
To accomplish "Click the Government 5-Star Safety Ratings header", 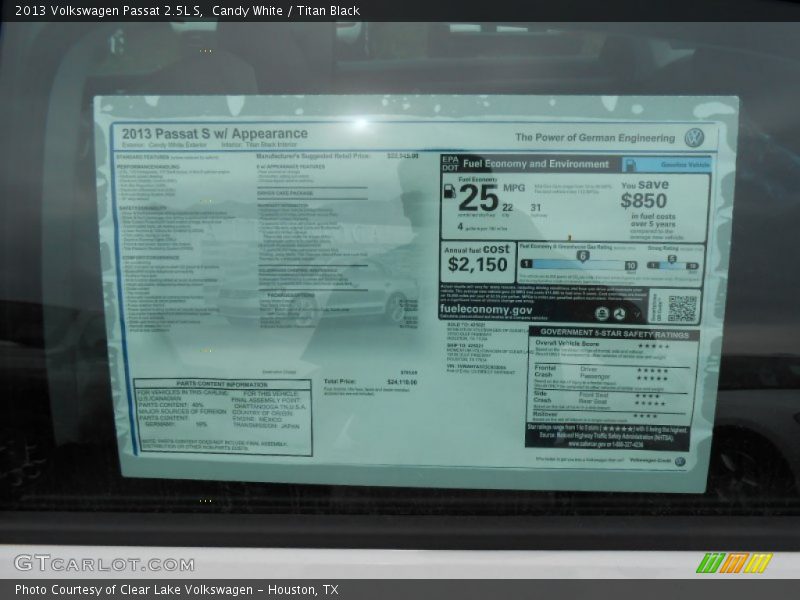I will pos(613,334).
